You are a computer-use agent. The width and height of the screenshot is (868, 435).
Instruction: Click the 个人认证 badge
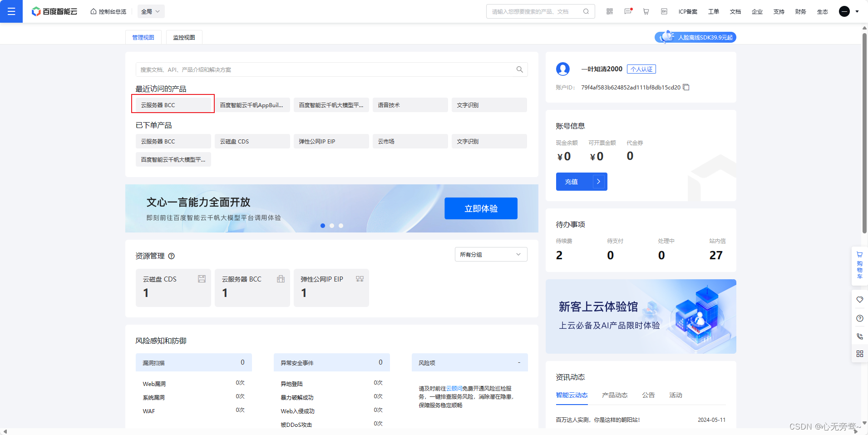click(641, 69)
